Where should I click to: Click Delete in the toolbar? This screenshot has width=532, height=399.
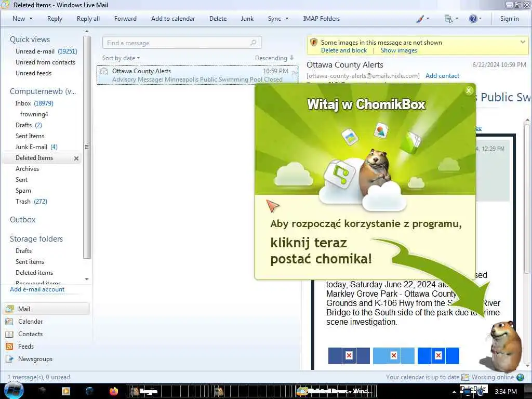[218, 19]
